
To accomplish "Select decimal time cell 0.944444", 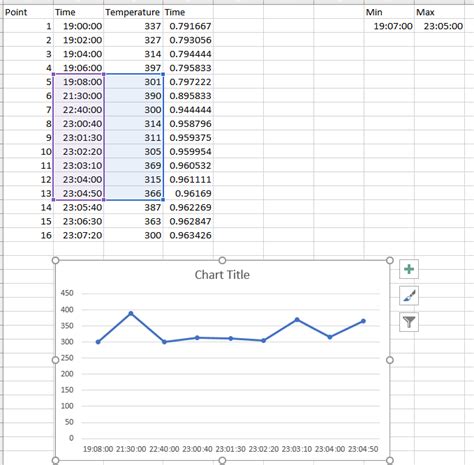I will coord(188,110).
